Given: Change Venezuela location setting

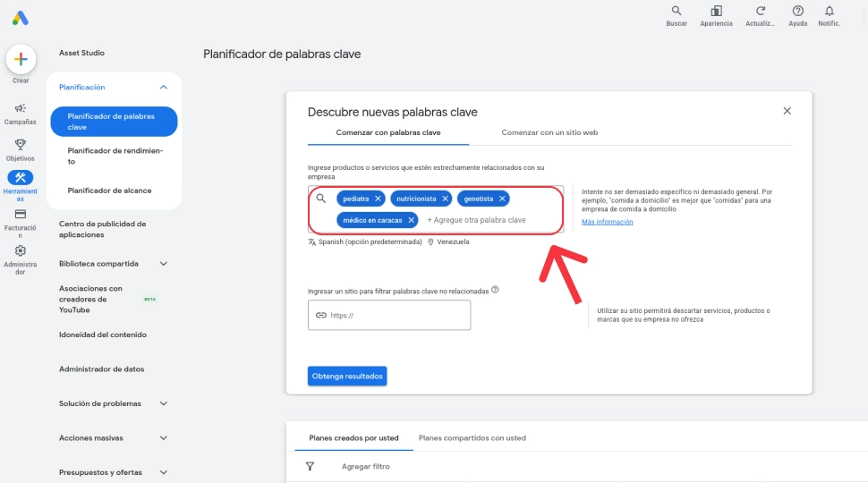Looking at the screenshot, I should click(453, 241).
